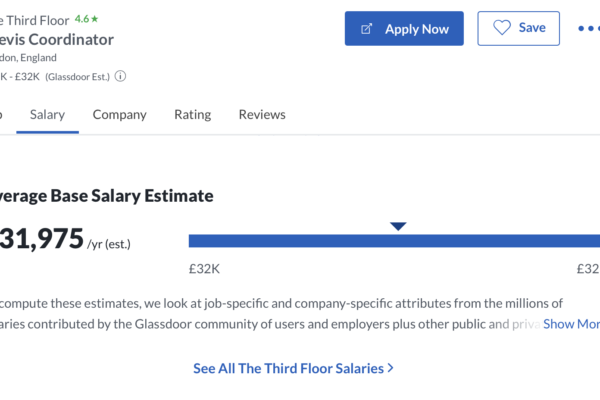Click the info icon beside Glassdoor Est.

click(120, 76)
